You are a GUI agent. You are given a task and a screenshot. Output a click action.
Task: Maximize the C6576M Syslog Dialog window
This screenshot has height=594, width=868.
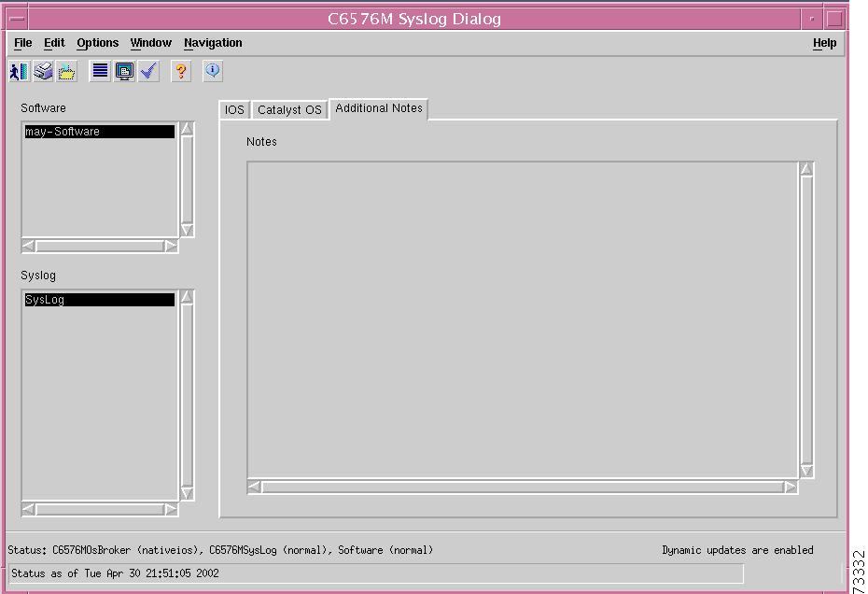coord(834,19)
